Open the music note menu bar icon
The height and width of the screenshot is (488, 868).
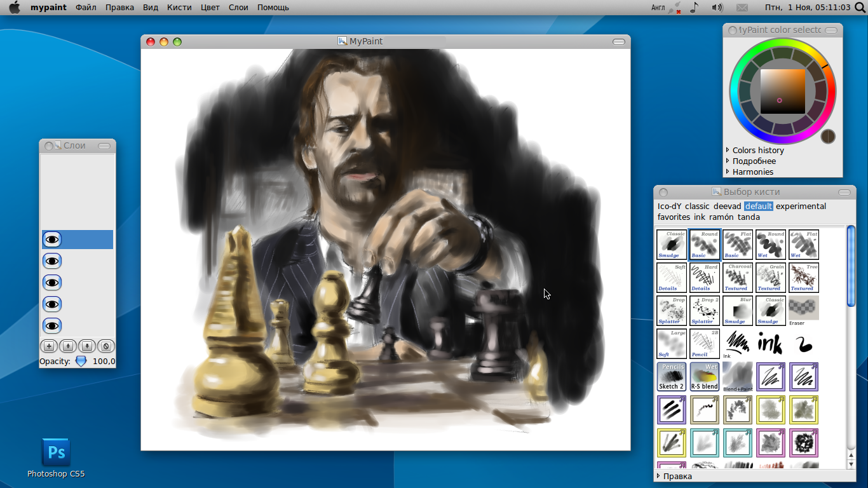tap(694, 8)
